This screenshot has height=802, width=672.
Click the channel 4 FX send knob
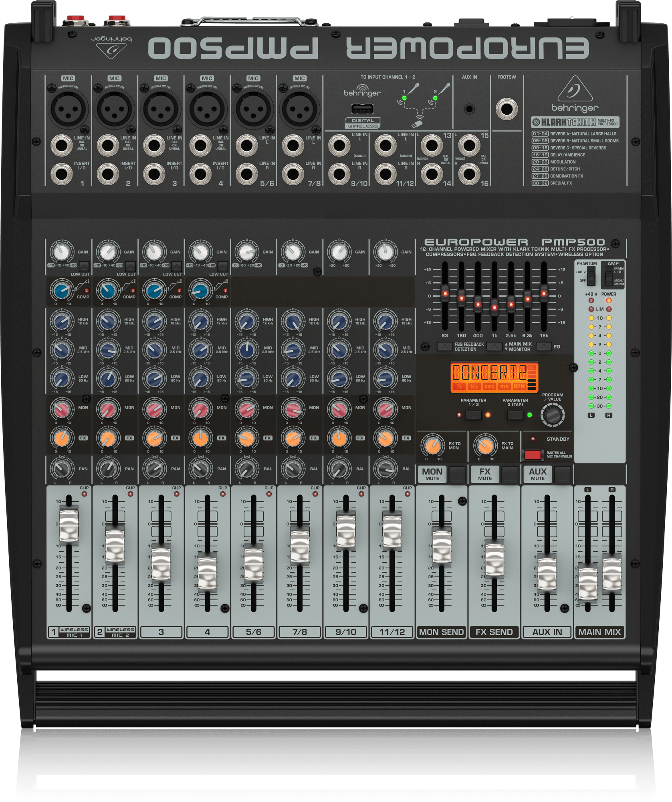tap(200, 438)
